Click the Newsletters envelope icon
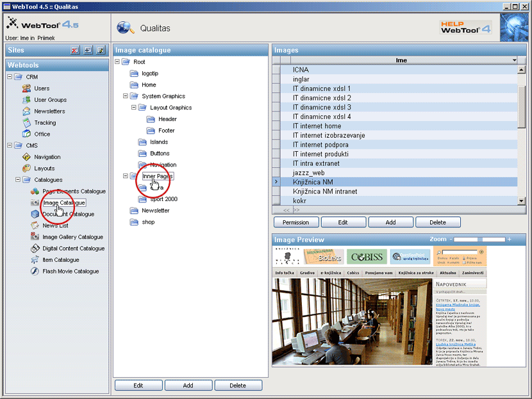The width and height of the screenshot is (532, 399). (26, 111)
